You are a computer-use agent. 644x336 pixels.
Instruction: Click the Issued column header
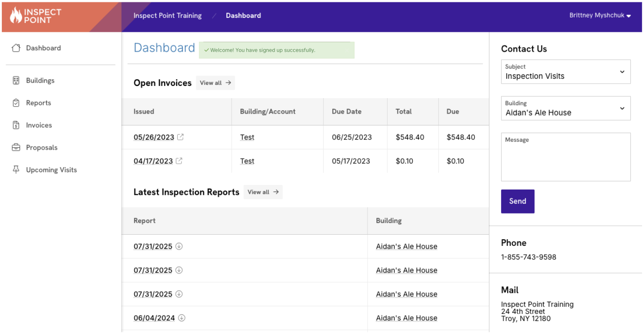(x=144, y=112)
